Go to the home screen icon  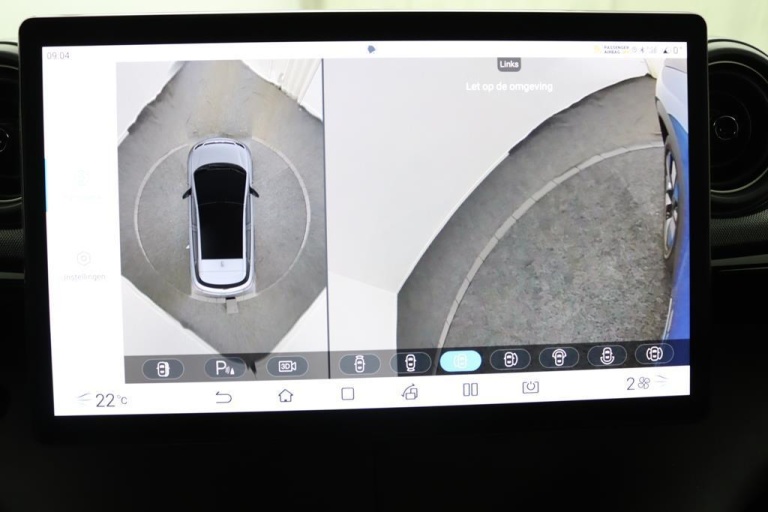point(286,395)
